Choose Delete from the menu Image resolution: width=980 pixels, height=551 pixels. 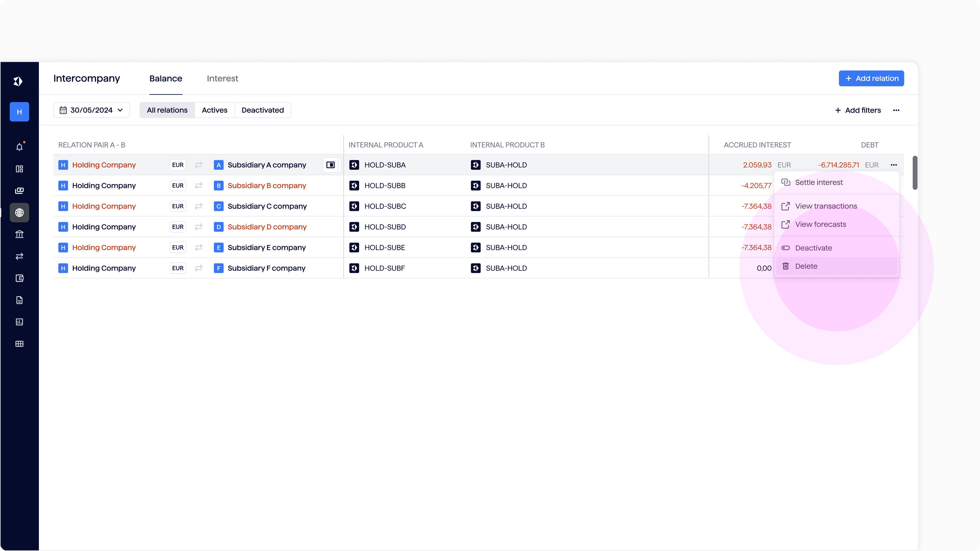click(837, 266)
